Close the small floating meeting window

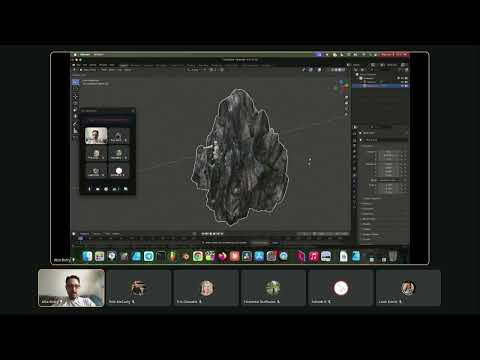tap(133, 110)
